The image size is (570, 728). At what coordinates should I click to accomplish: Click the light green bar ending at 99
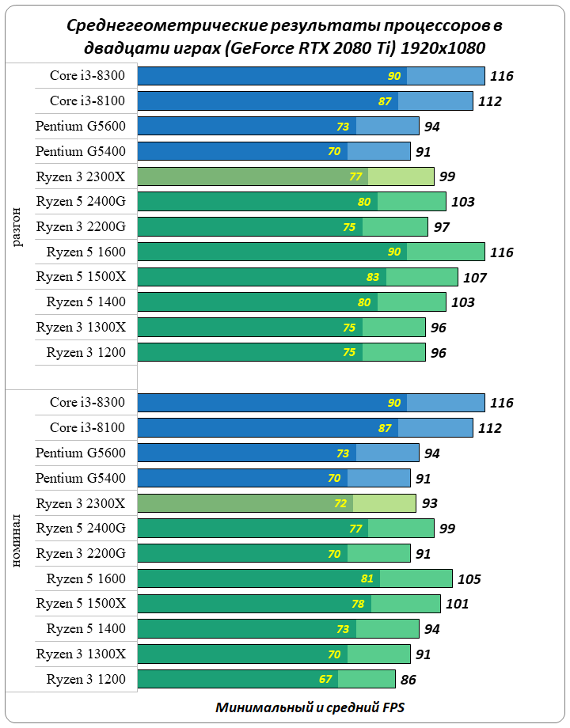click(x=401, y=176)
